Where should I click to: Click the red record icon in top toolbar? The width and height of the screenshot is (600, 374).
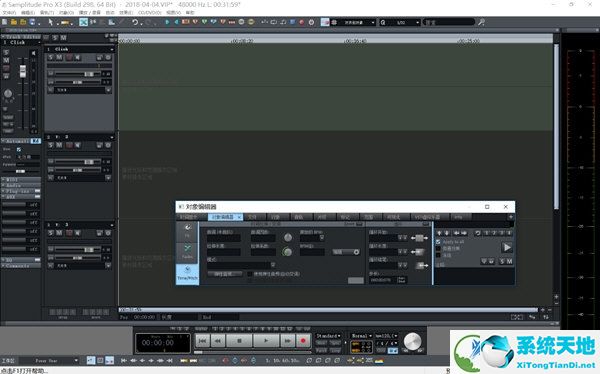pyautogui.click(x=302, y=22)
